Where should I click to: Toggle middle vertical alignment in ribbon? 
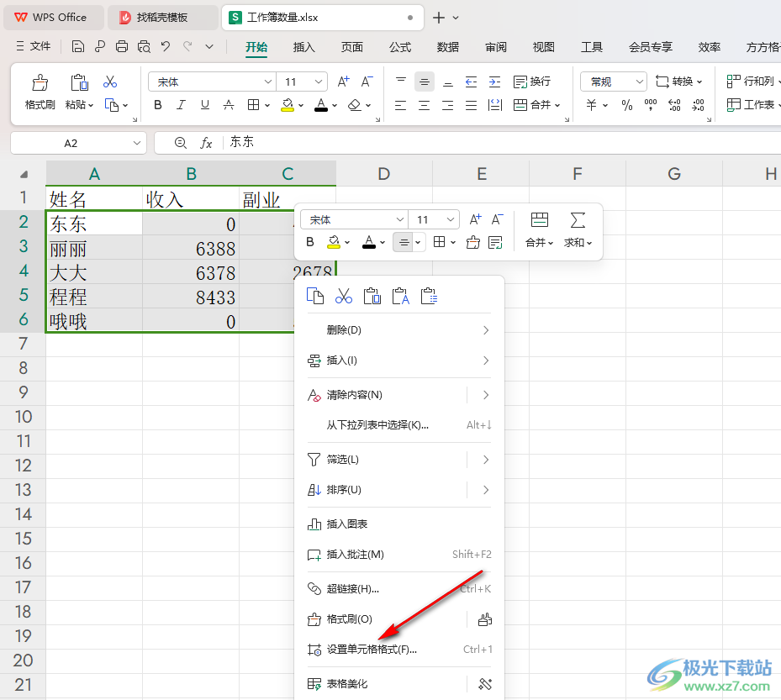pyautogui.click(x=425, y=82)
